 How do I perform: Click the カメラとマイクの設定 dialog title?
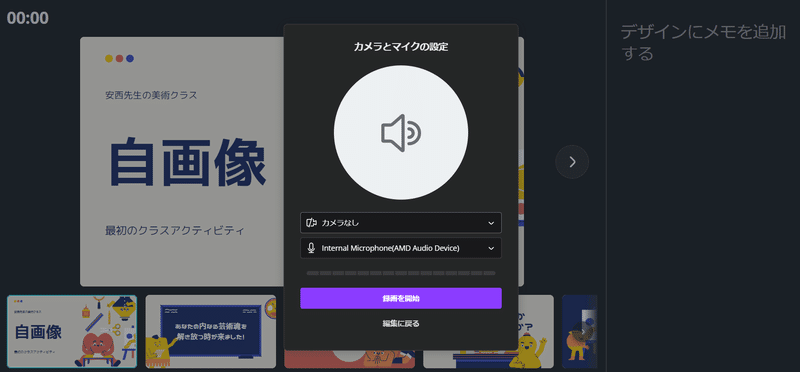coord(401,47)
